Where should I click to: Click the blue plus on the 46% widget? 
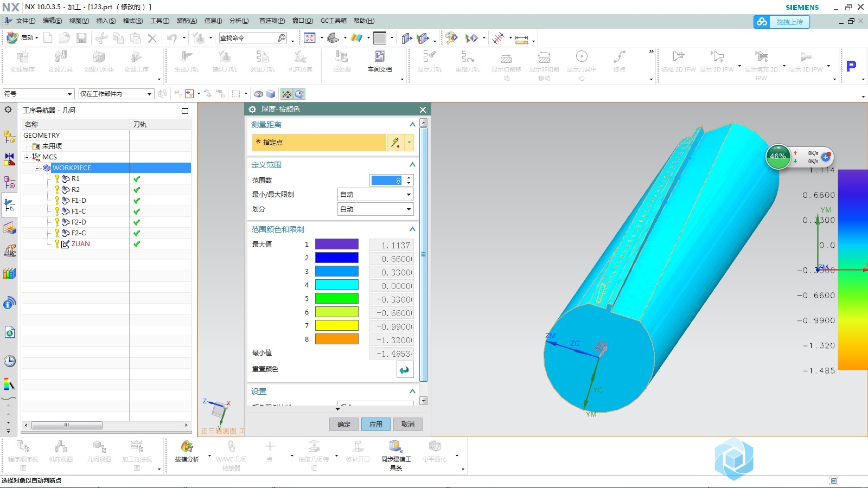[826, 157]
